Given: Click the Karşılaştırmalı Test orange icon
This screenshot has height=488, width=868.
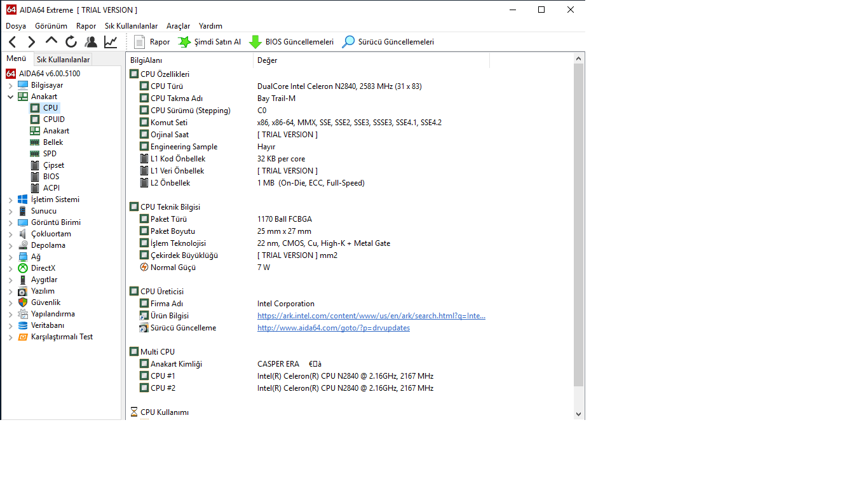Looking at the screenshot, I should 23,337.
